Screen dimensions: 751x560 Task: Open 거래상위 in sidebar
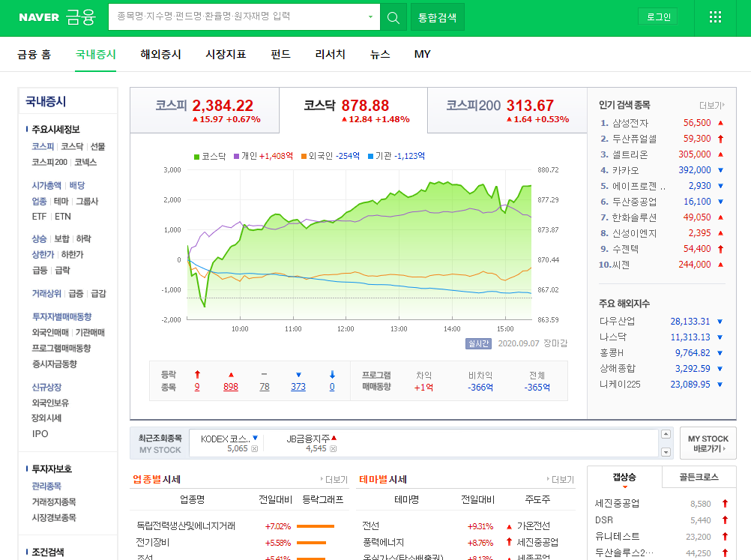(46, 294)
